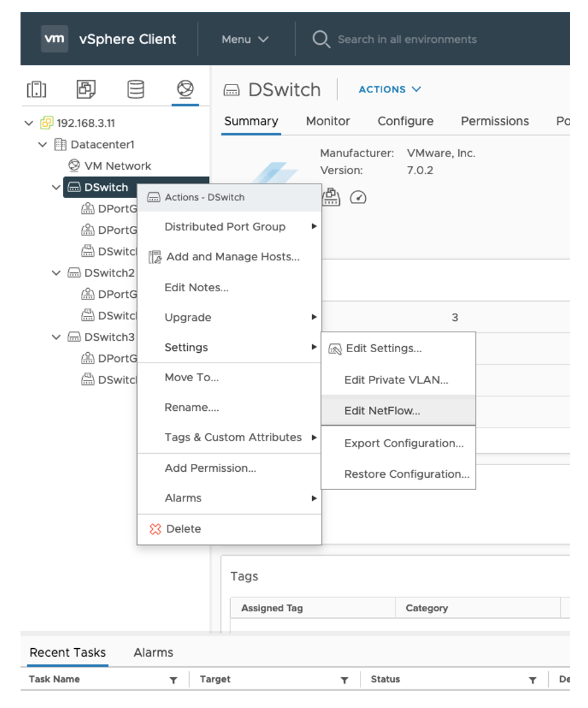Collapse the DSwitch2 tree node
The image size is (588, 708).
tap(56, 272)
